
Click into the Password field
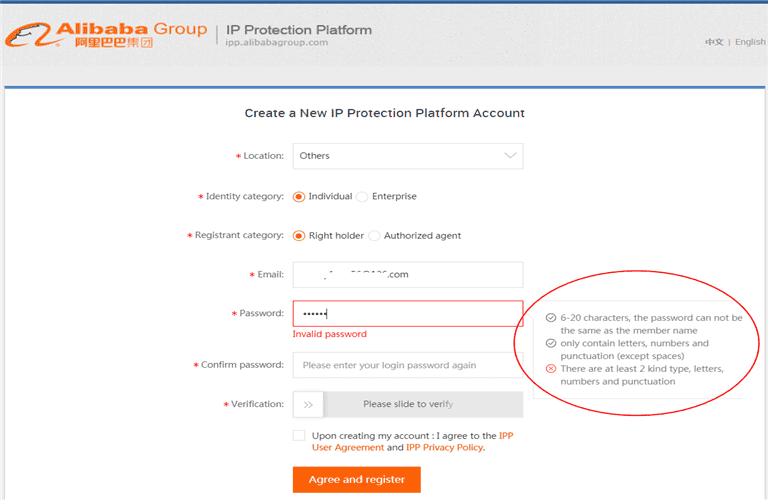coord(407,313)
